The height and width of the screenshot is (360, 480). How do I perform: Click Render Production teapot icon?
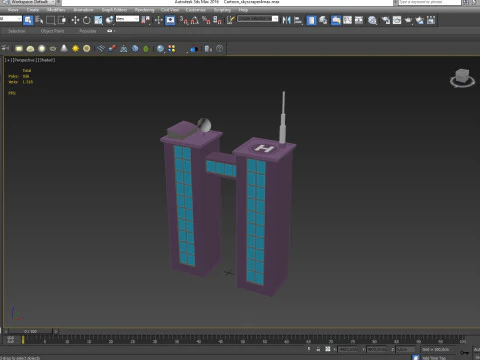point(408,20)
